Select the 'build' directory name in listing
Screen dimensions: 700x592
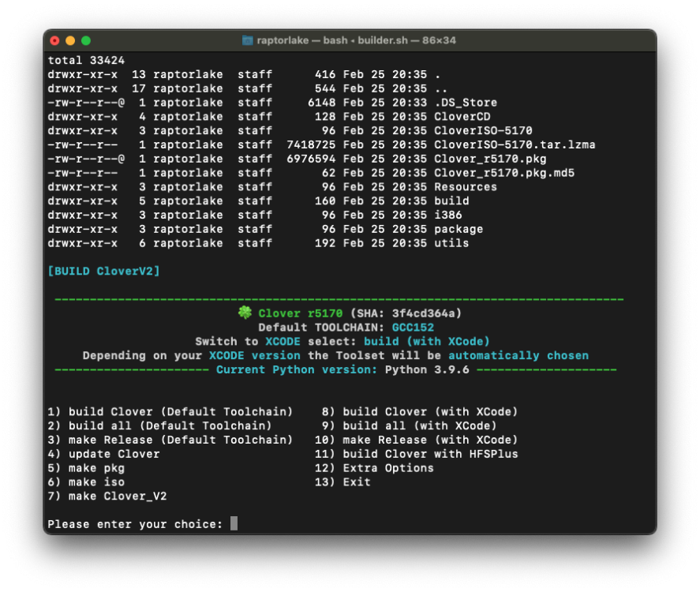[x=451, y=201]
